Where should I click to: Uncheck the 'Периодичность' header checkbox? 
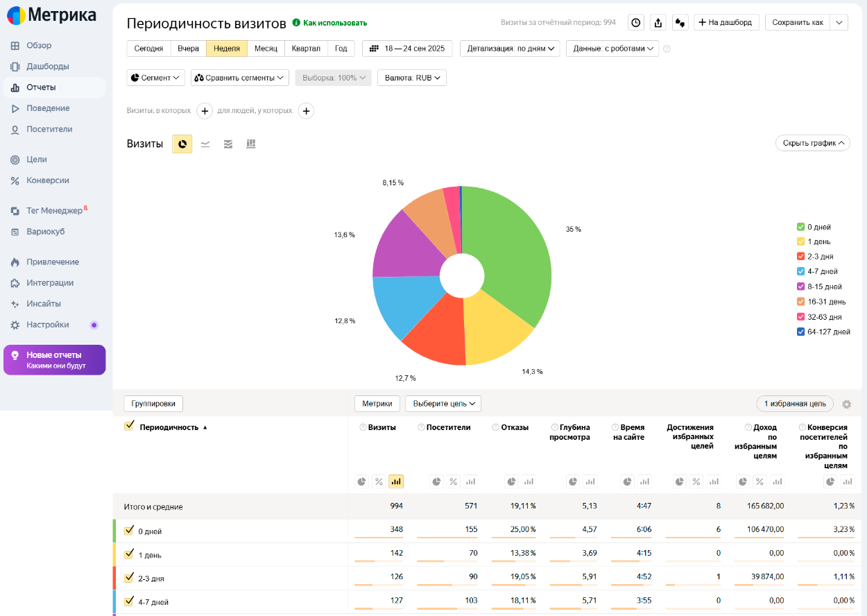pos(128,426)
